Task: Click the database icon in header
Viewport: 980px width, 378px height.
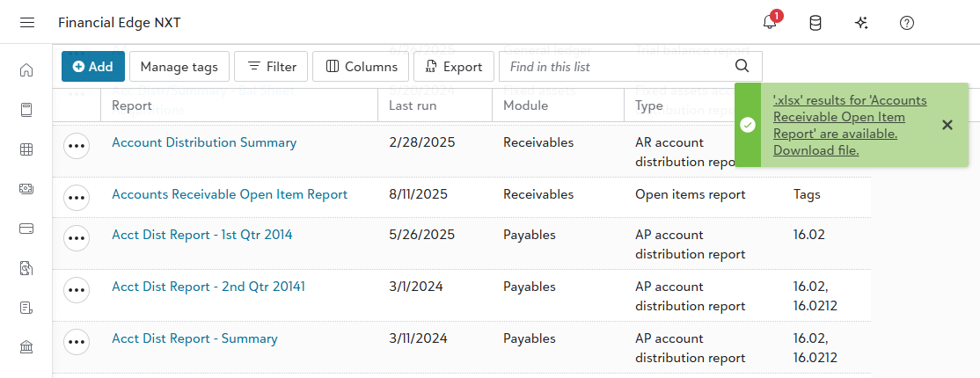Action: pyautogui.click(x=815, y=23)
